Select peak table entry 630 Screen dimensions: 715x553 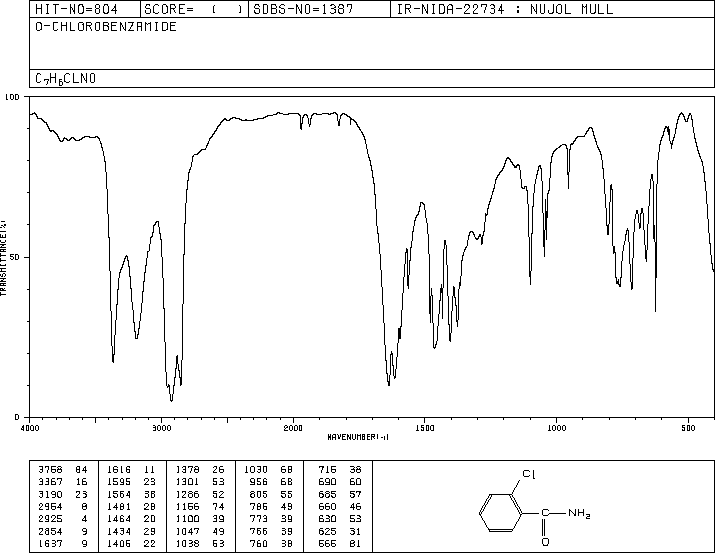click(x=340, y=519)
